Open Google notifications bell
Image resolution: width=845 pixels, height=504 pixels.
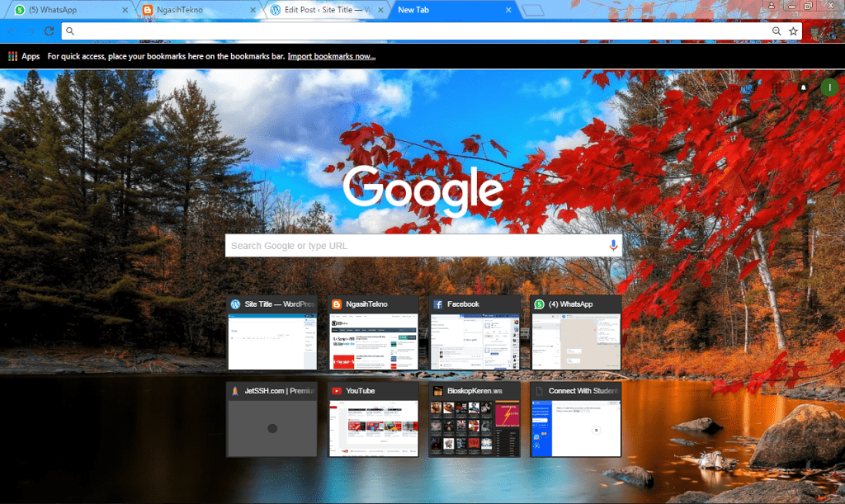(x=803, y=87)
